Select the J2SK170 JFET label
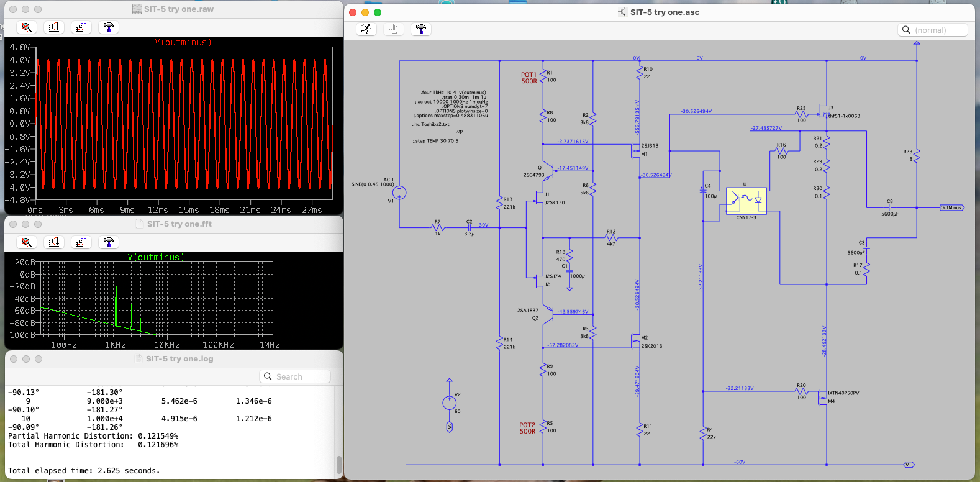980x482 pixels. 555,202
